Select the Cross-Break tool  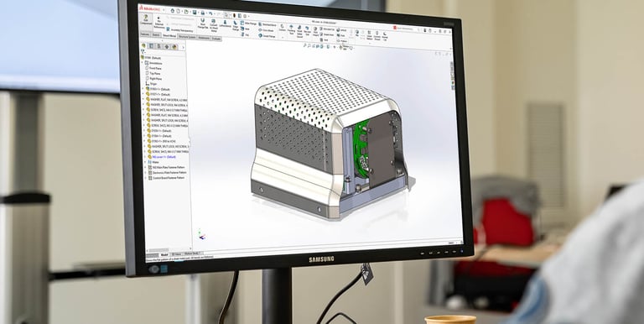coord(266,30)
